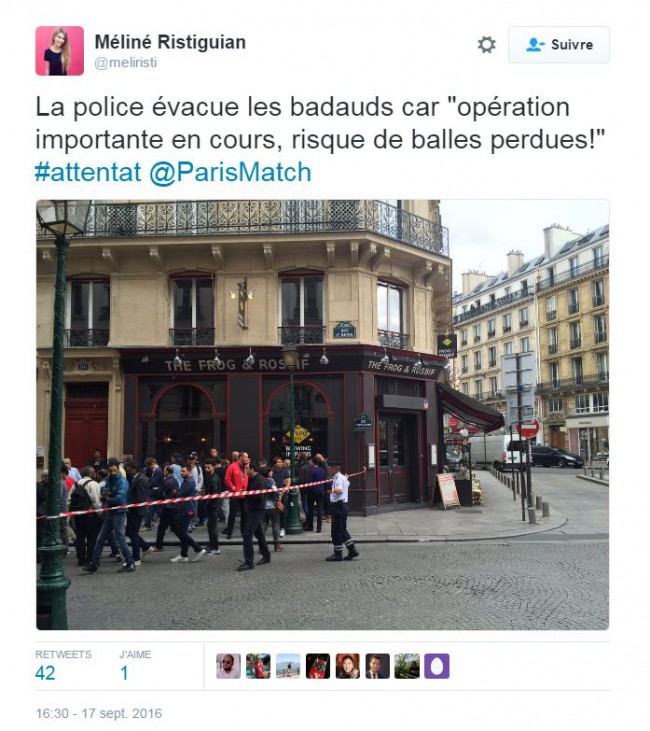The height and width of the screenshot is (731, 650).
Task: Open the seventh avatar with green foliage
Action: click(407, 666)
